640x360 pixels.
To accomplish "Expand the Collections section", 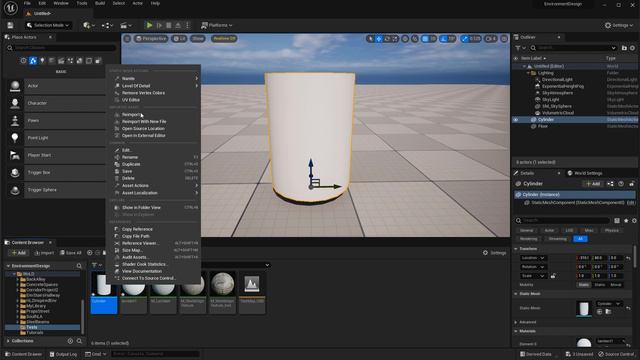I will [x=8, y=341].
